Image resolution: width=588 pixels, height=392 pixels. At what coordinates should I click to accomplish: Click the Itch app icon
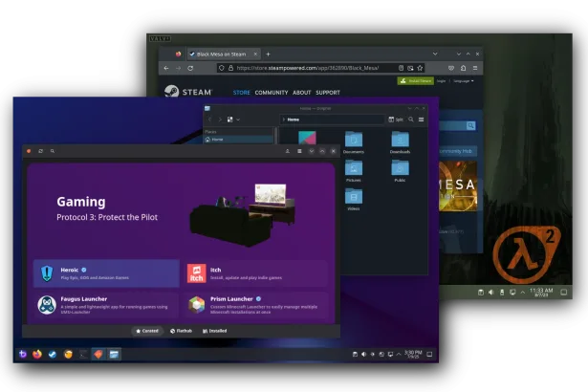(196, 273)
